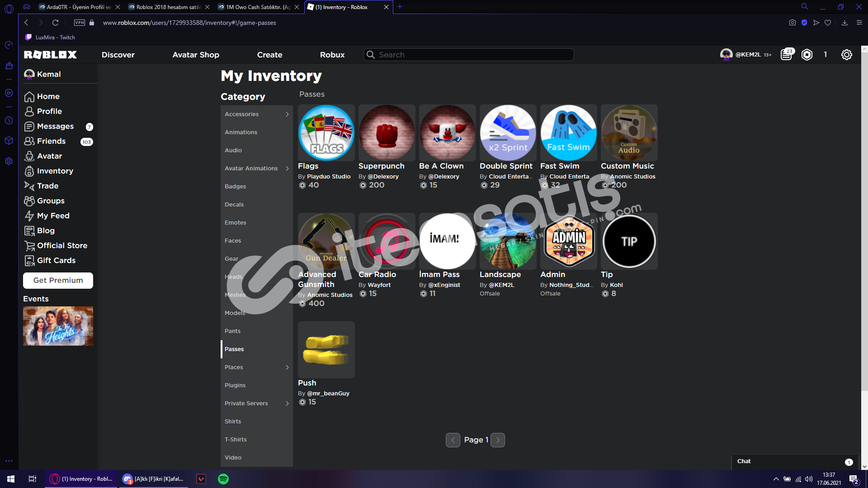The height and width of the screenshot is (488, 868).
Task: Select the Emotes category
Action: point(257,223)
